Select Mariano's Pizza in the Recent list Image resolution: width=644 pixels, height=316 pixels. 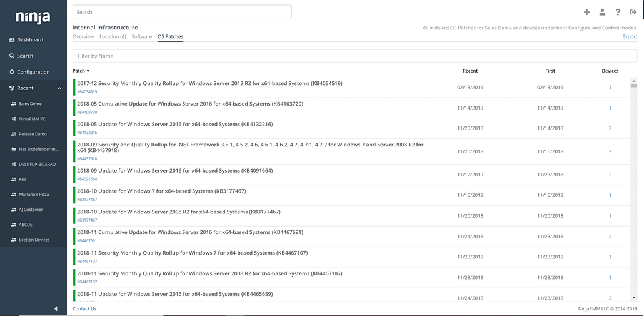pos(34,195)
